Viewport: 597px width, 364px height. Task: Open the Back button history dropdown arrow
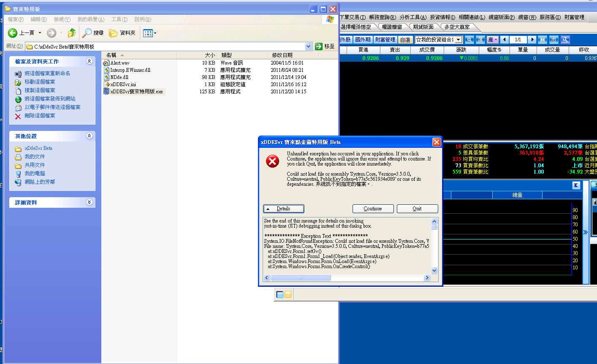point(40,33)
